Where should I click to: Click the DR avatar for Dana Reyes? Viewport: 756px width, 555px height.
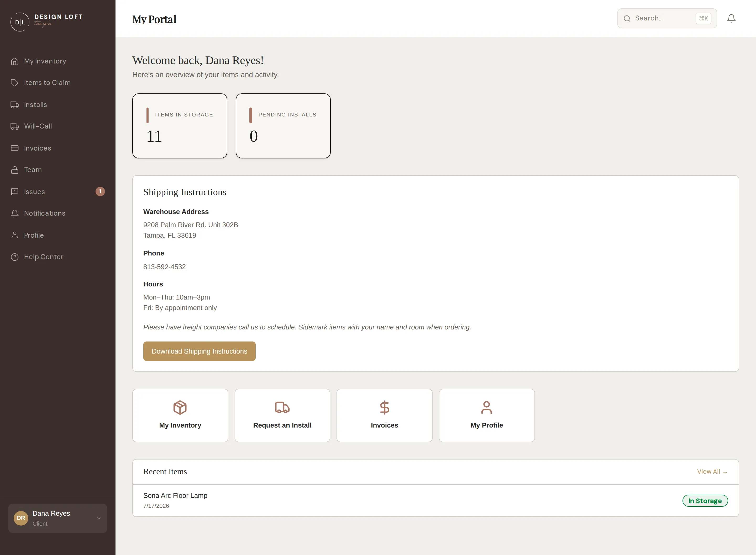click(x=21, y=518)
